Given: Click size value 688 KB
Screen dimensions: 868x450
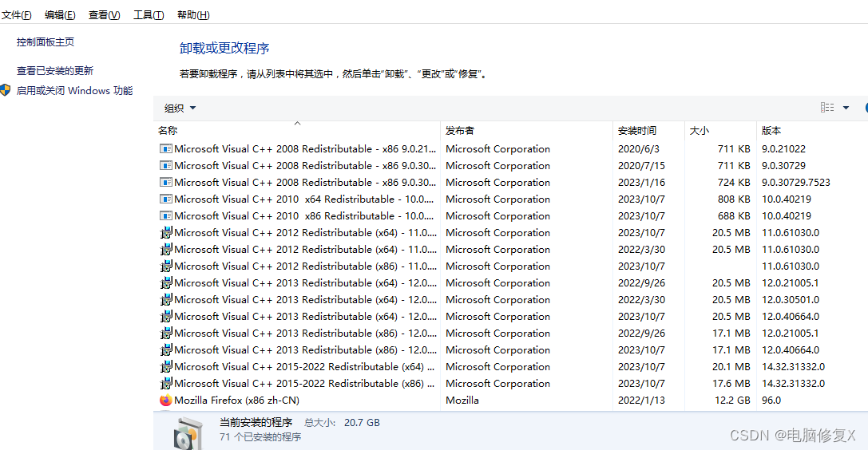Looking at the screenshot, I should (734, 215).
